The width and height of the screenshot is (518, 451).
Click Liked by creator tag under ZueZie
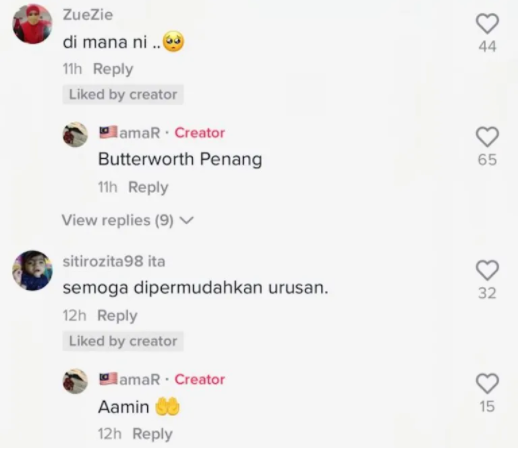123,95
